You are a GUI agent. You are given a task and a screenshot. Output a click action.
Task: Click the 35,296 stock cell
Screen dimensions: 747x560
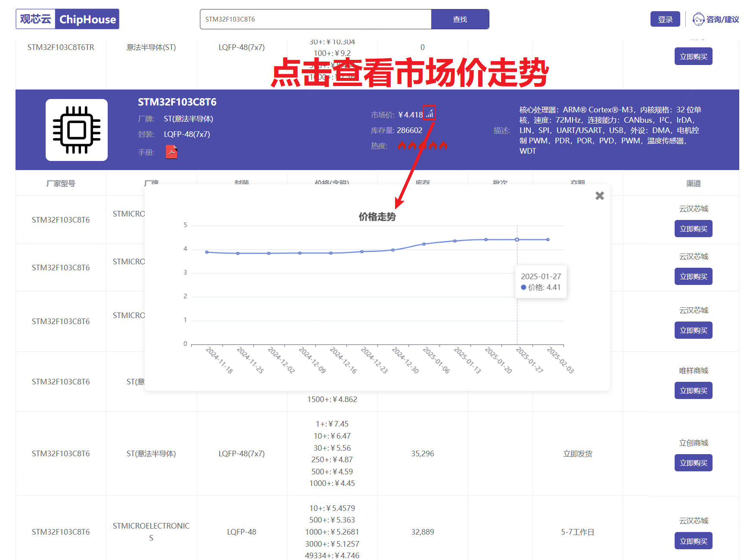coord(423,454)
